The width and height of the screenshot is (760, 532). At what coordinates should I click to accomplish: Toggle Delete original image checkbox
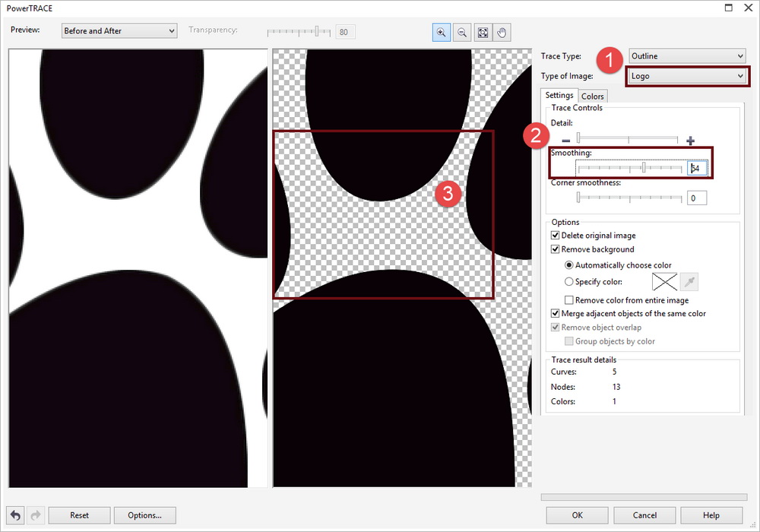(x=556, y=236)
